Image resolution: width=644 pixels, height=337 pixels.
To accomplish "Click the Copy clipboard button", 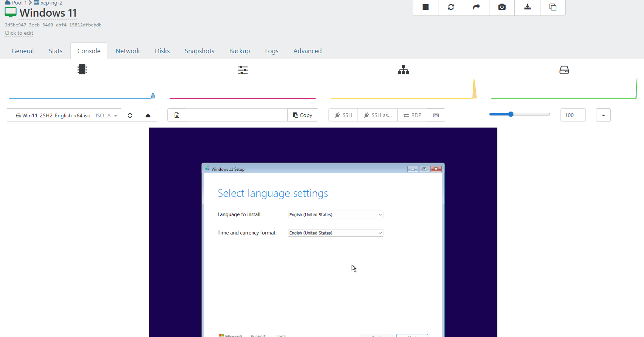I will coord(303,115).
